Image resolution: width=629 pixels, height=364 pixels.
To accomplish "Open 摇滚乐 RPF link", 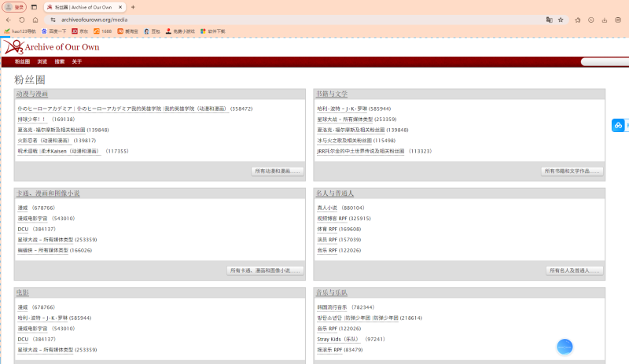I will (x=329, y=350).
